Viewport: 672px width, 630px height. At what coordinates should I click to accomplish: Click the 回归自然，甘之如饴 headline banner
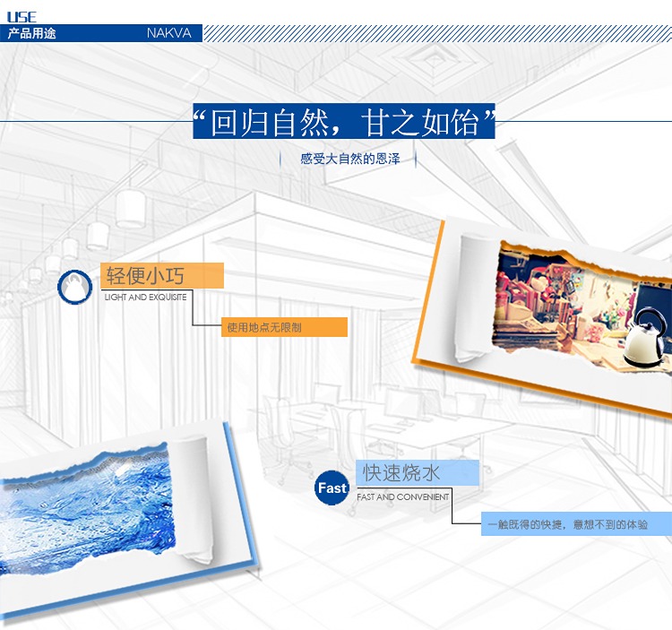tap(345, 123)
